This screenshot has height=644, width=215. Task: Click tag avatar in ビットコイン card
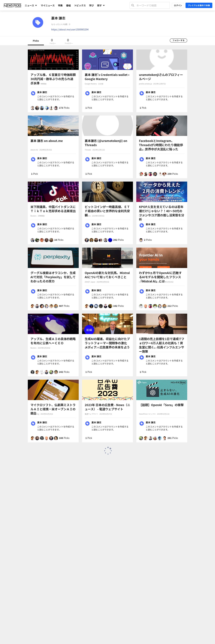pyautogui.click(x=87, y=225)
